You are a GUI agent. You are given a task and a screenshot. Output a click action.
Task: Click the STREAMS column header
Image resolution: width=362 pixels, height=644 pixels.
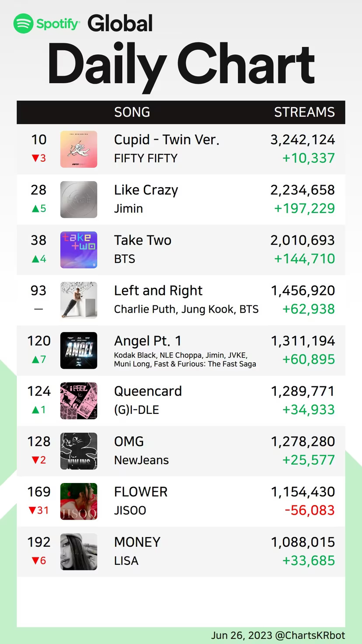click(x=304, y=112)
